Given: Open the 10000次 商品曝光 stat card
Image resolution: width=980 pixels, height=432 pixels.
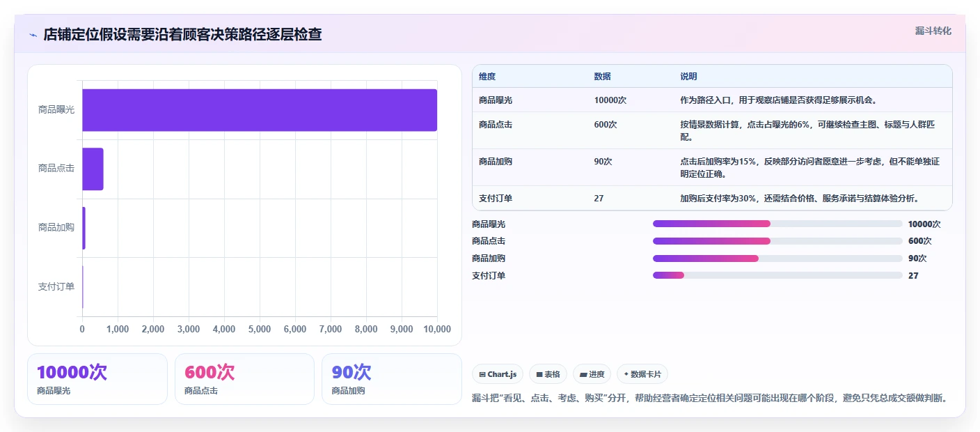Looking at the screenshot, I should click(97, 379).
